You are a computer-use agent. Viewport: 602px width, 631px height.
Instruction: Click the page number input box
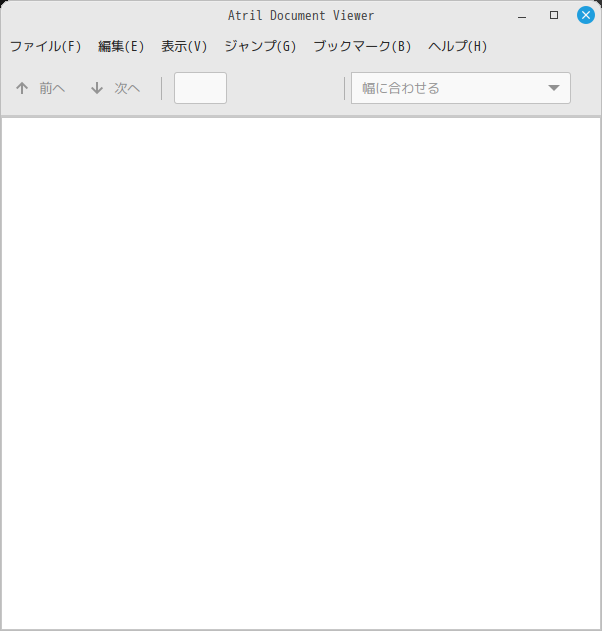pos(200,88)
